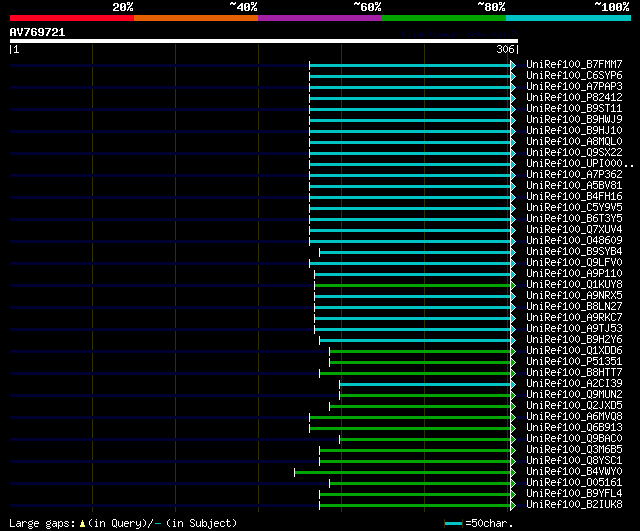The image size is (640, 531).
Task: Click the orange ~40% identity color bar
Action: 196,18
